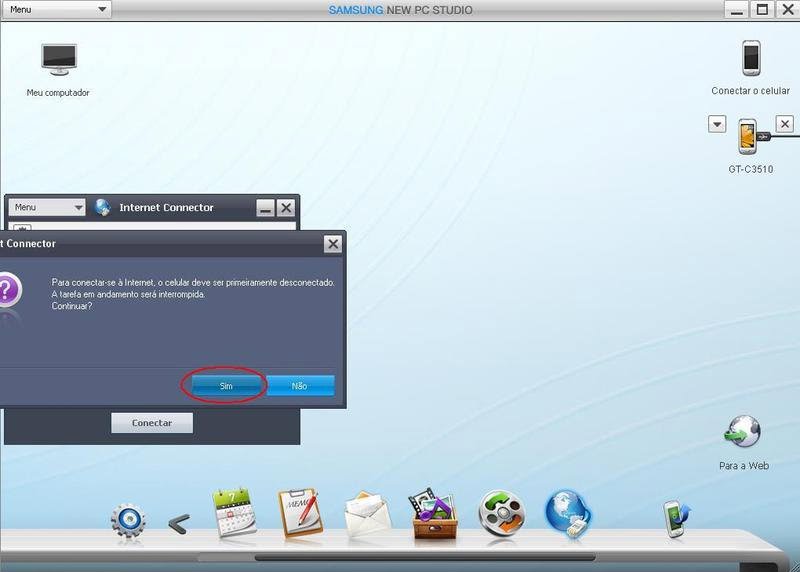
Task: Open the phone sync icon in dock
Action: coord(677,519)
